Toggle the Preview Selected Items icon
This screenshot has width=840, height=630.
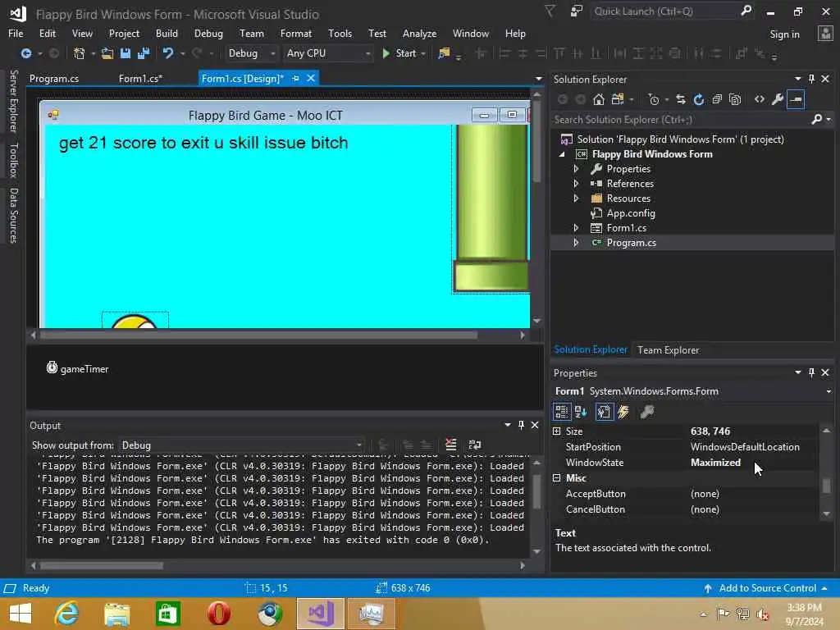(x=796, y=99)
